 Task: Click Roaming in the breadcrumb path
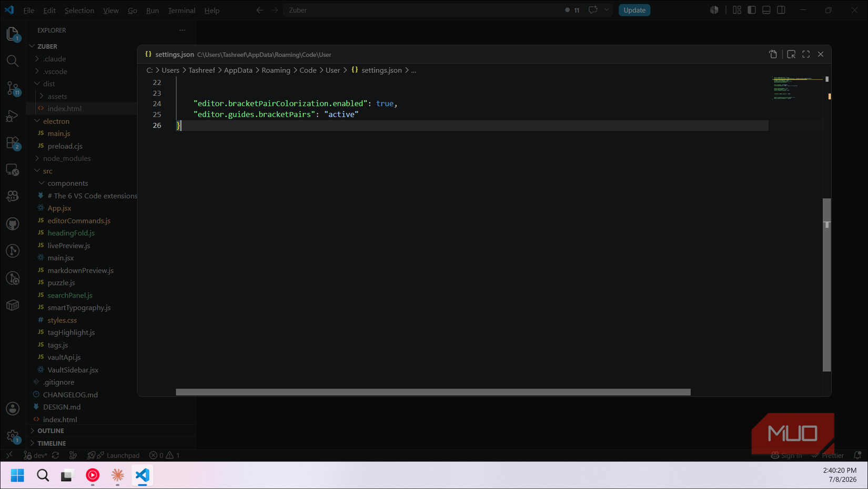coord(276,70)
